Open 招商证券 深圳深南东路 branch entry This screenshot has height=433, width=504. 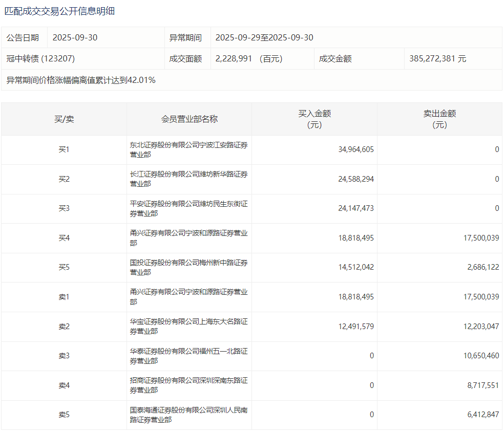click(x=189, y=385)
